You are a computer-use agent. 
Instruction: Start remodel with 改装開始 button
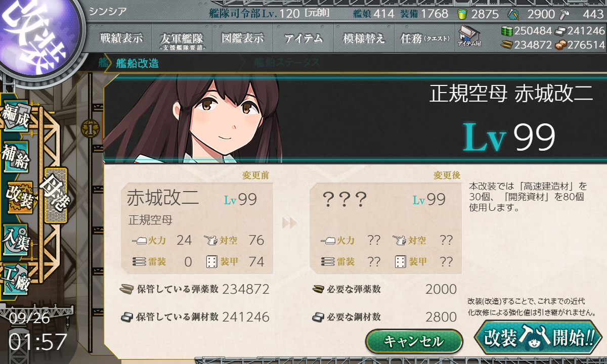(x=538, y=337)
